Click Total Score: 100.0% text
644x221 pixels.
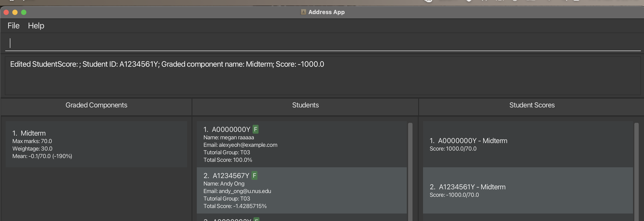click(228, 160)
